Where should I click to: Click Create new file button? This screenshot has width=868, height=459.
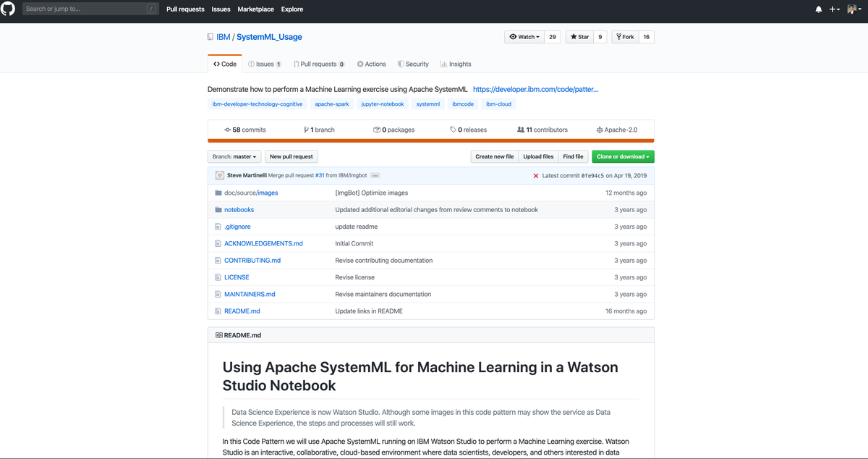(x=495, y=156)
